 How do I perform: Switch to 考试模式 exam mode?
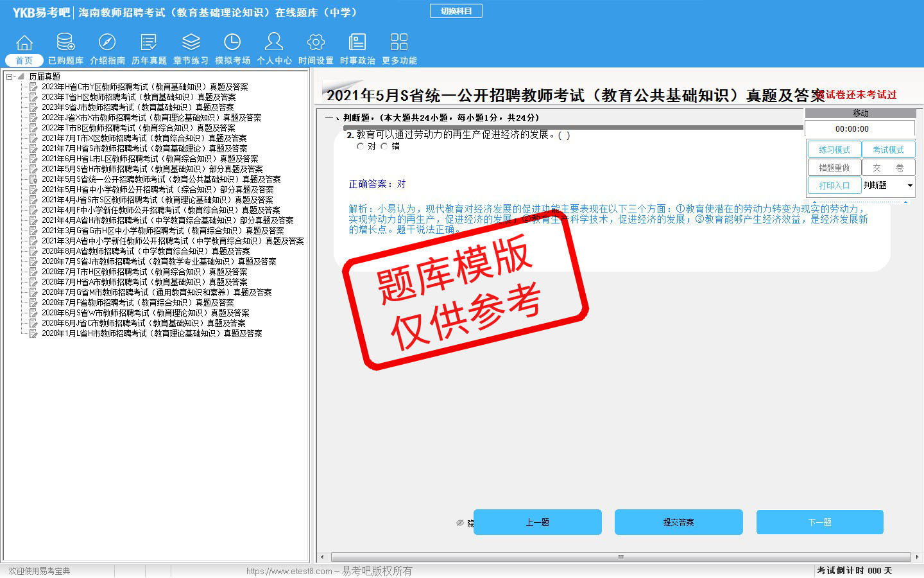point(888,149)
